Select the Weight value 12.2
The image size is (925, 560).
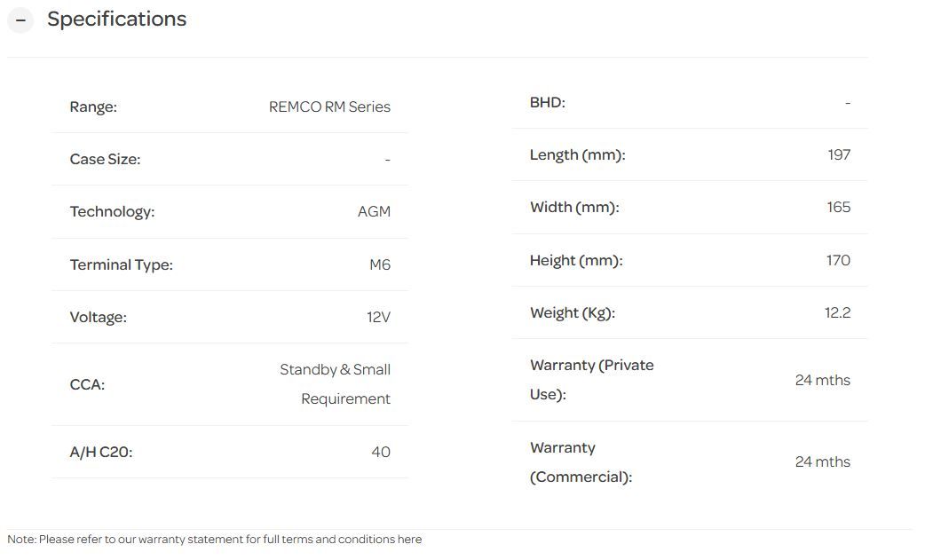pos(837,312)
